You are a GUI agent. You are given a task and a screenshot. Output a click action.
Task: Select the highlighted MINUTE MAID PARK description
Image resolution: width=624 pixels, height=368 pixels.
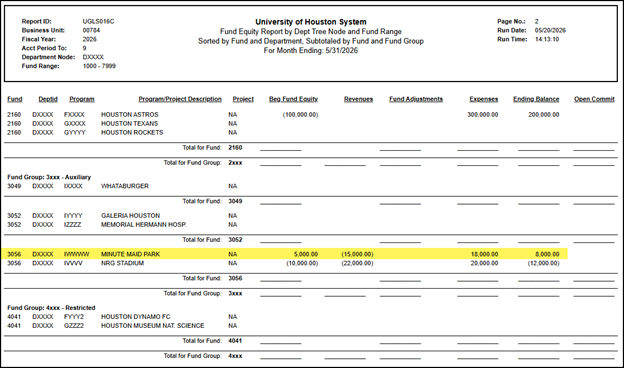[131, 254]
